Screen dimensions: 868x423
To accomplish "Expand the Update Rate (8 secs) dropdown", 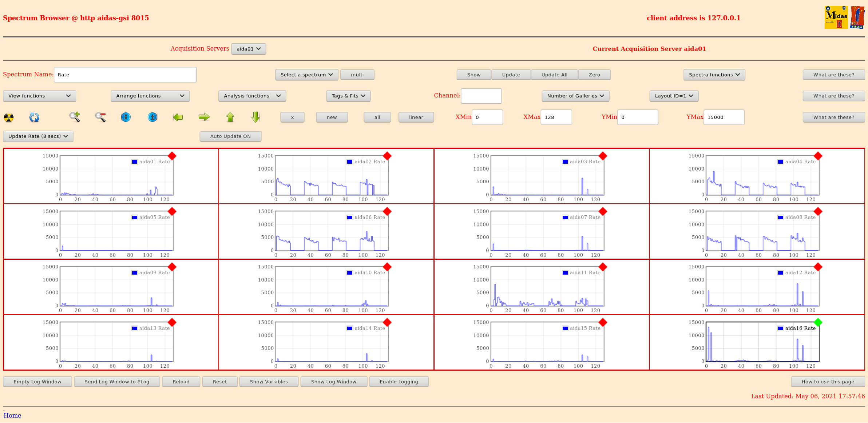I will tap(38, 136).
